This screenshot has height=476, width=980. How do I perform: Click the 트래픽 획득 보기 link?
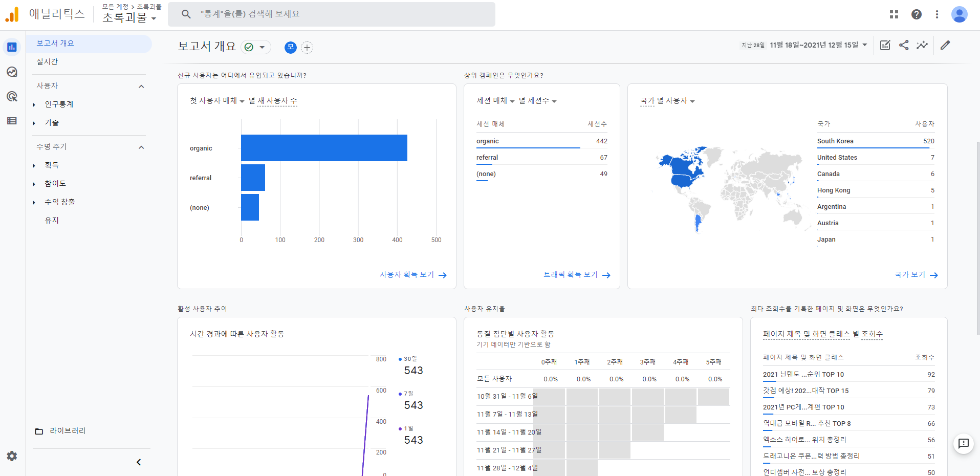coord(571,275)
